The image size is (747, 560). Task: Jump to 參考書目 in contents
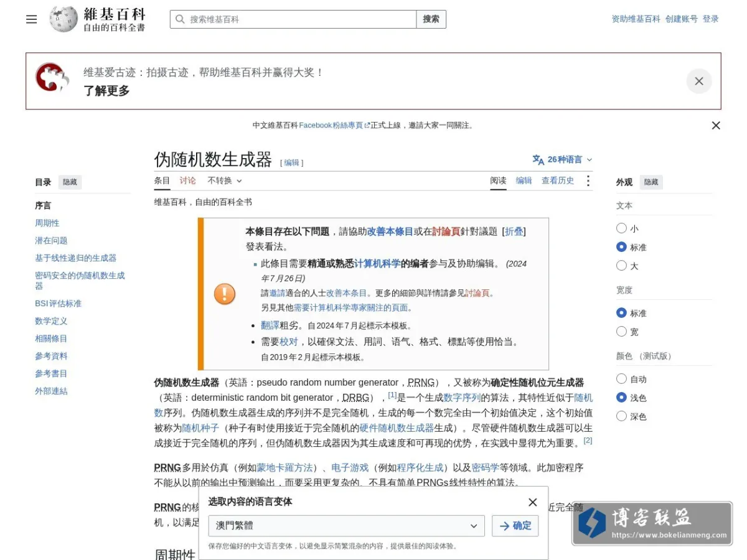click(x=51, y=373)
